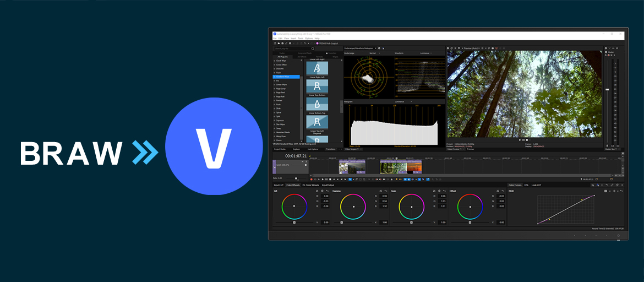Reset the Gain color wheel

coord(444,191)
